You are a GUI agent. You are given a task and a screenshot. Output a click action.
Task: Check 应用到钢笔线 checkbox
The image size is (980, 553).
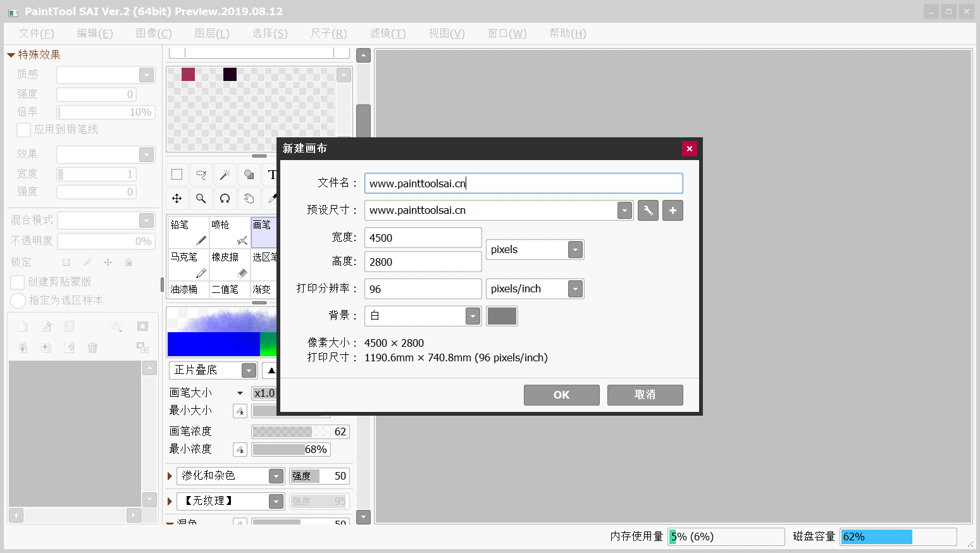tap(24, 130)
